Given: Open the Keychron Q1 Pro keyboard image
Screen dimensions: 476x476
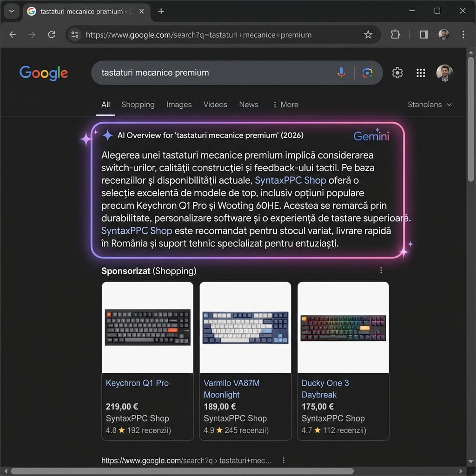Looking at the screenshot, I should pos(147,328).
